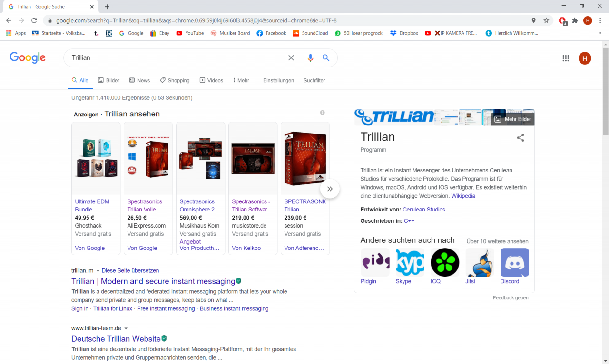The height and width of the screenshot is (364, 609).
Task: Open the SoundCloud bookmark
Action: click(x=310, y=33)
